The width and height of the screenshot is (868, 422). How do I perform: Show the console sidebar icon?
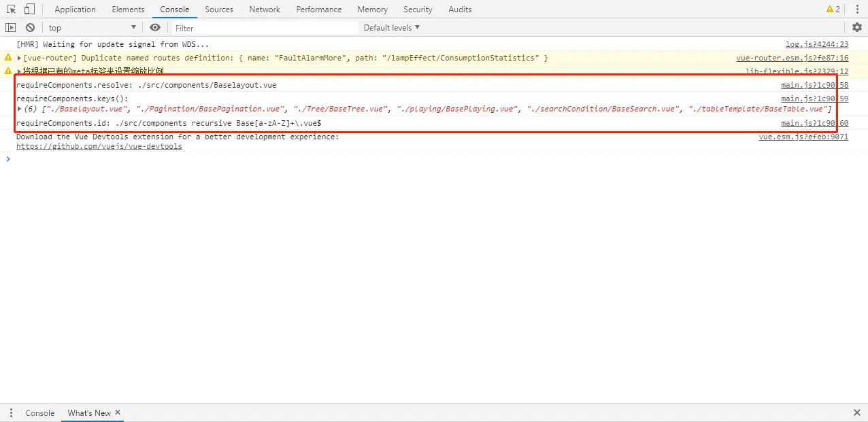coord(10,28)
